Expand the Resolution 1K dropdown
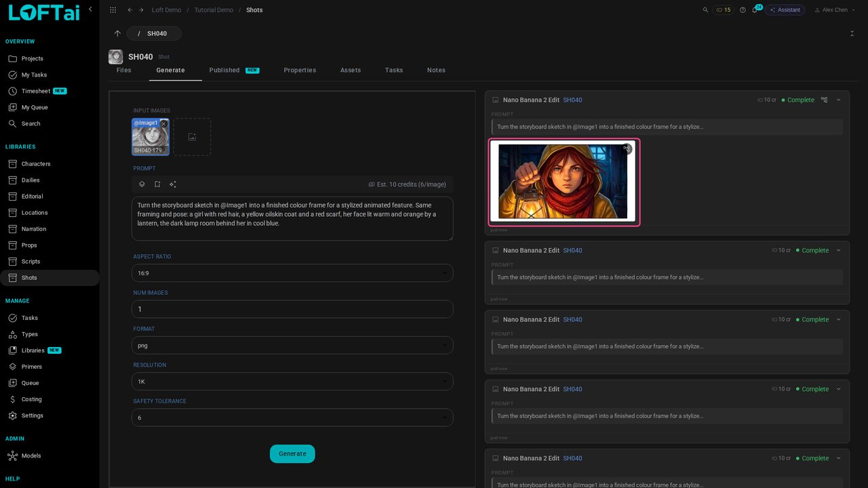868x488 pixels. pyautogui.click(x=292, y=382)
